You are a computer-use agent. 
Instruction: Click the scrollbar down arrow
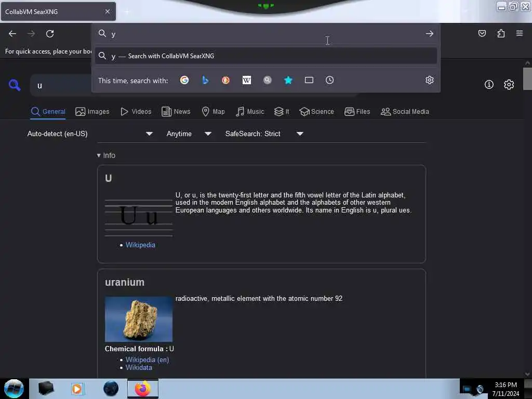coord(527,374)
